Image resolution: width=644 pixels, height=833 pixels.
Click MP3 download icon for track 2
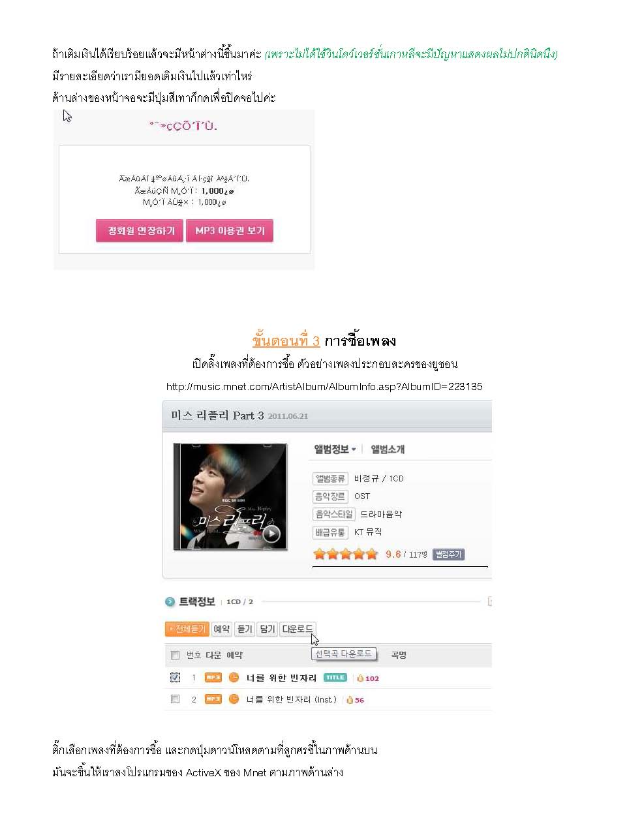[x=213, y=699]
